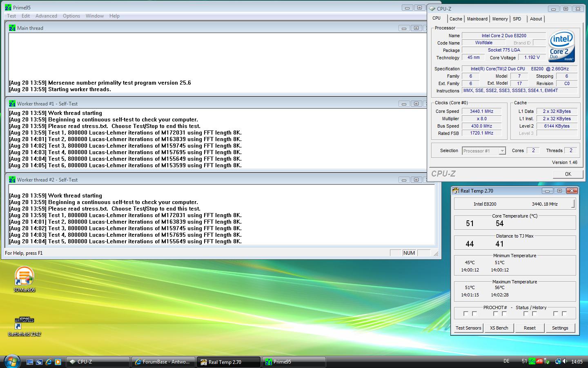Image resolution: width=588 pixels, height=368 pixels.
Task: Toggle the second PROCHOT# checkbox from left
Action: [x=474, y=314]
